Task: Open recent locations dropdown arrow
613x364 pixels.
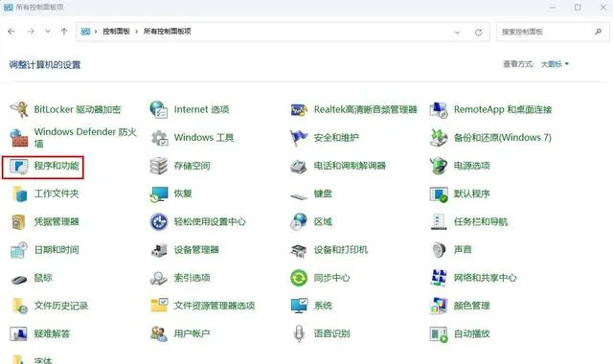Action: tap(48, 32)
